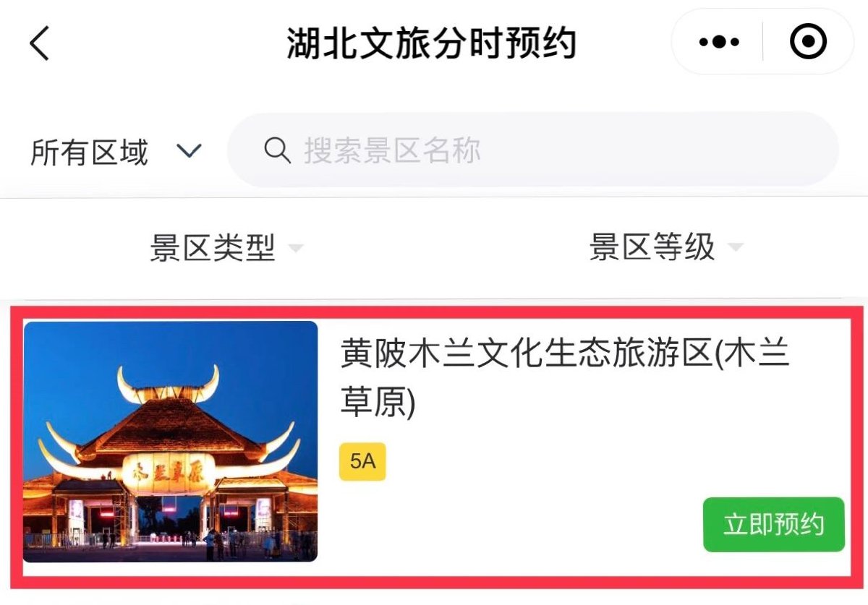The height and width of the screenshot is (605, 868).
Task: Select the 所有区域 region label
Action: pos(89,153)
